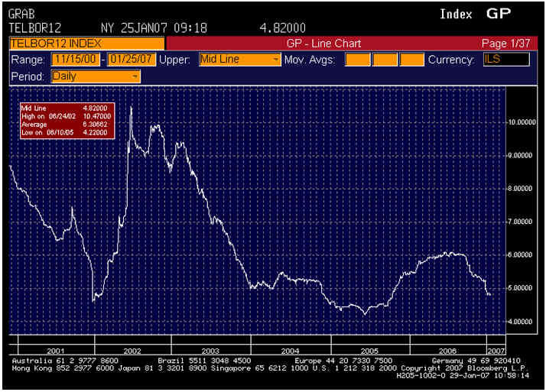Click the TELBOR12 INDEX ticker field
This screenshot has height=392, width=546.
click(86, 43)
